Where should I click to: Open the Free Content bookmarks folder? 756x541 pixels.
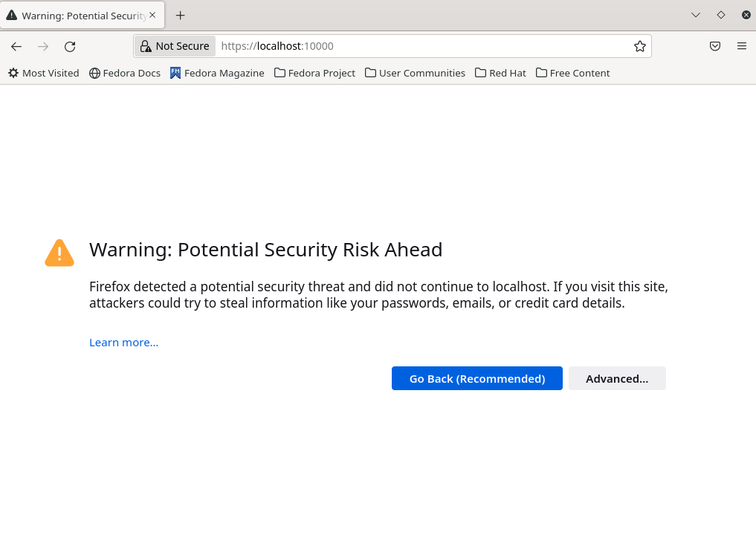pyautogui.click(x=572, y=73)
